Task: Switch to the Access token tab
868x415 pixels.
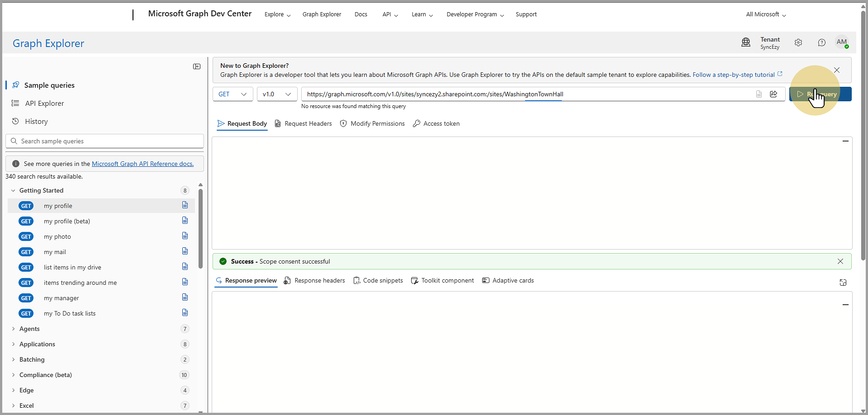Action: point(436,123)
